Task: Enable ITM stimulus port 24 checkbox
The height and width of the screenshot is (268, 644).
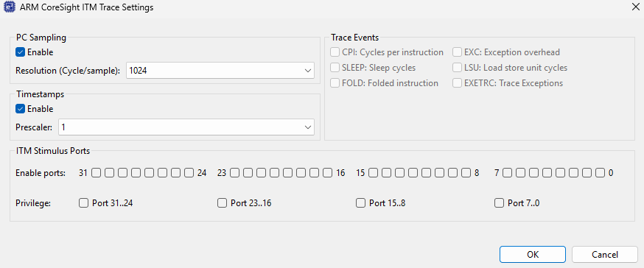Action: pyautogui.click(x=189, y=173)
